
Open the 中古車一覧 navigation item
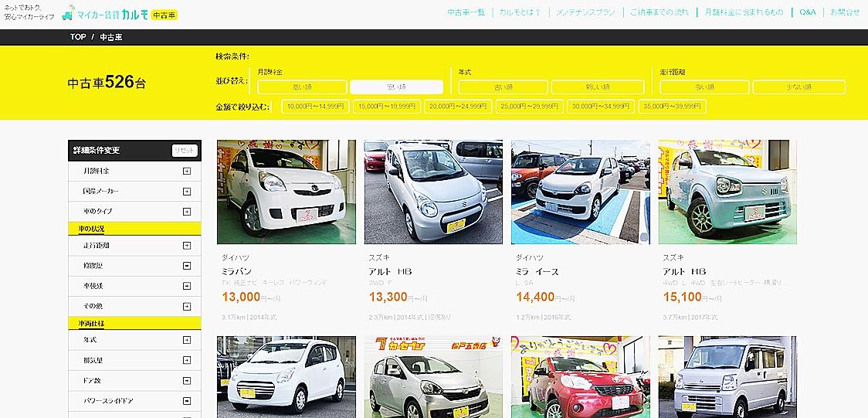[x=466, y=12]
